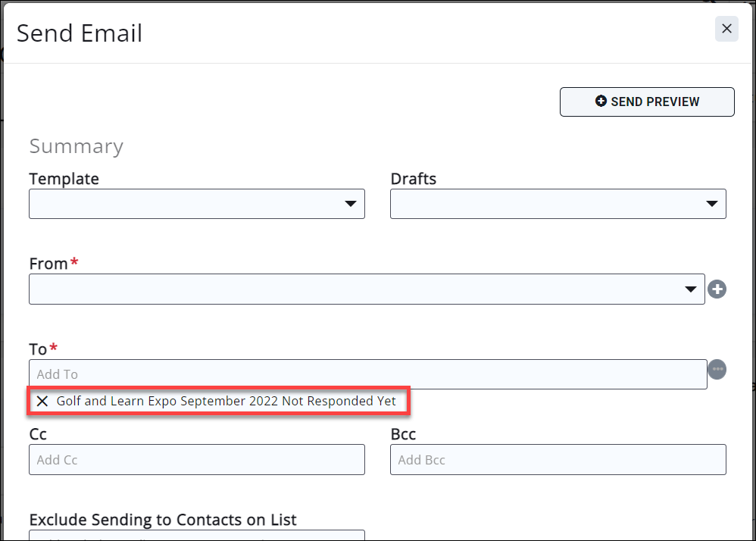Focus the Exclude Sending to Contacts field
The width and height of the screenshot is (756, 541).
(x=196, y=535)
